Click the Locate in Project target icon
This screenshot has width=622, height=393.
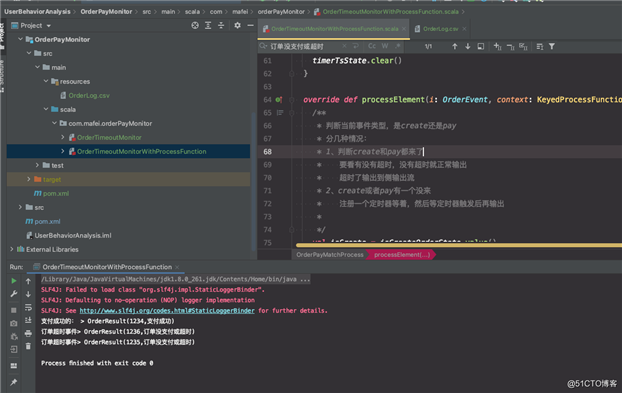click(195, 25)
